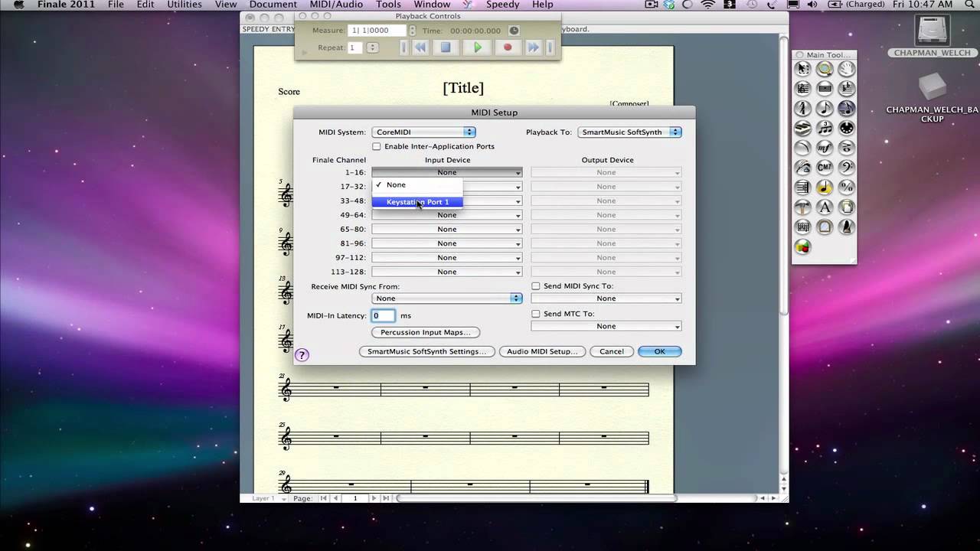Select the Expression mf tool
The height and width of the screenshot is (551, 980).
(x=825, y=148)
